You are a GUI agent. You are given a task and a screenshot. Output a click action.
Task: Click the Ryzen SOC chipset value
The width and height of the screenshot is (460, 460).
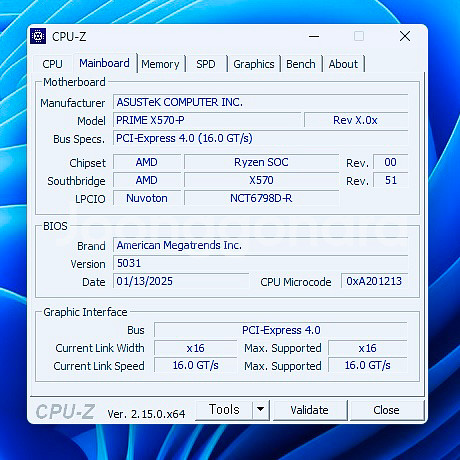pos(261,162)
